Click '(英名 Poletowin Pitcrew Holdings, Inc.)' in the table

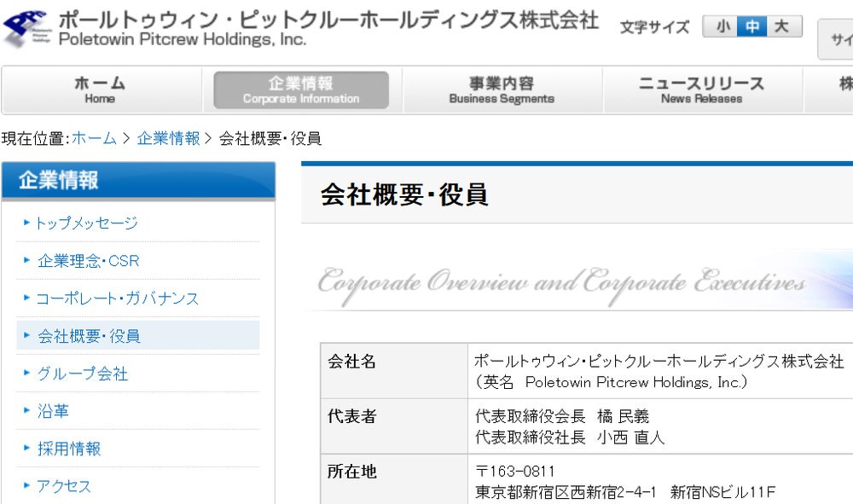tap(611, 383)
